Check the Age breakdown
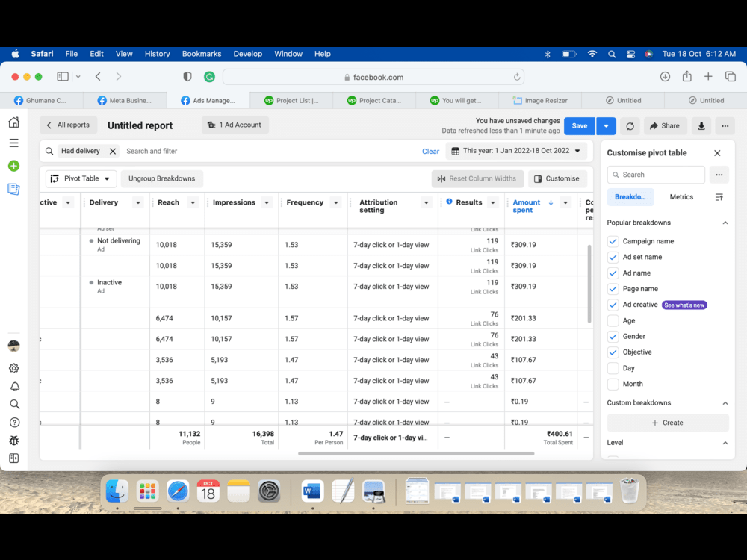This screenshot has width=747, height=560. coord(613,320)
